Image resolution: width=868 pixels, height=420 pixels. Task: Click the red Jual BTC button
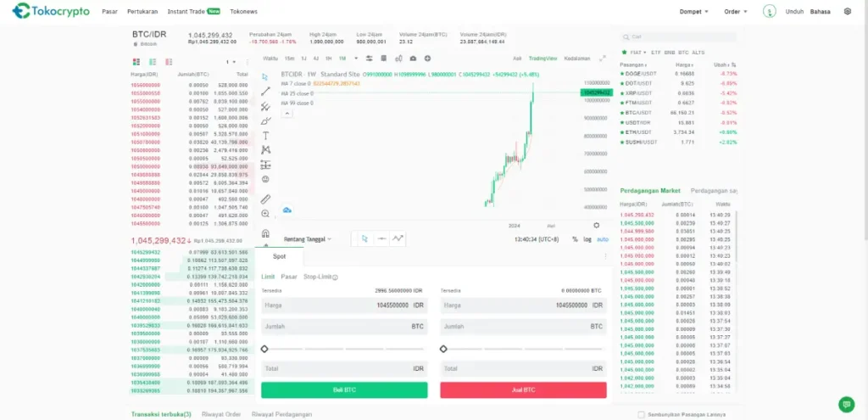click(523, 389)
